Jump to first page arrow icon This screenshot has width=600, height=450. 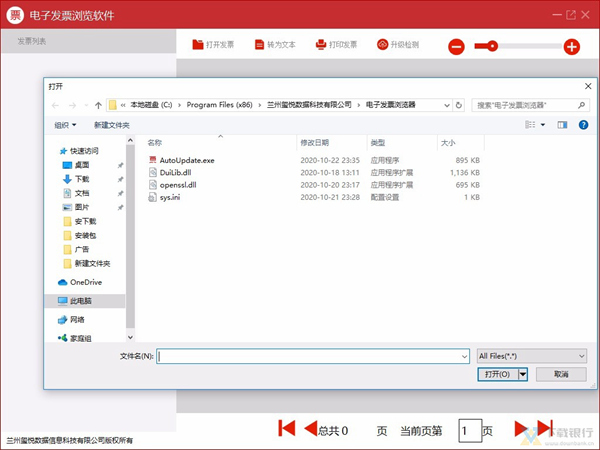click(287, 428)
